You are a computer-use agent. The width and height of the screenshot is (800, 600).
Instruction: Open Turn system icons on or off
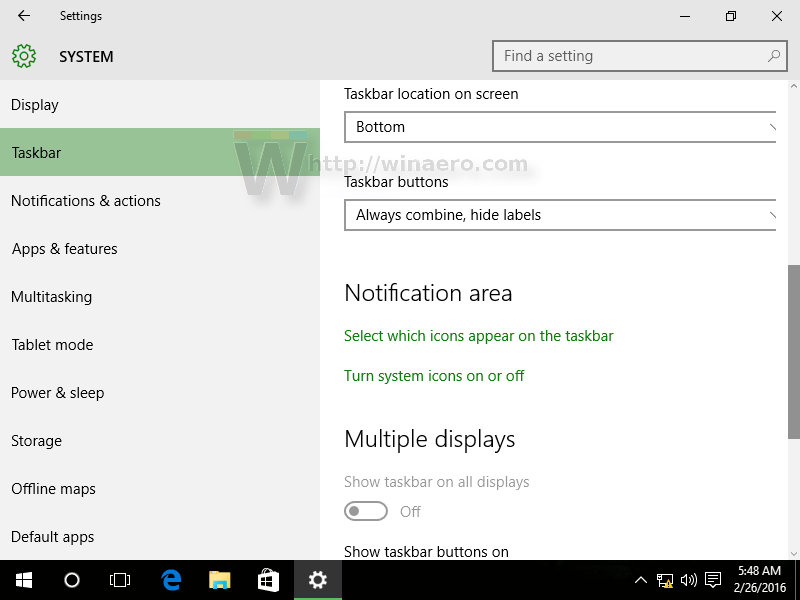coord(434,376)
